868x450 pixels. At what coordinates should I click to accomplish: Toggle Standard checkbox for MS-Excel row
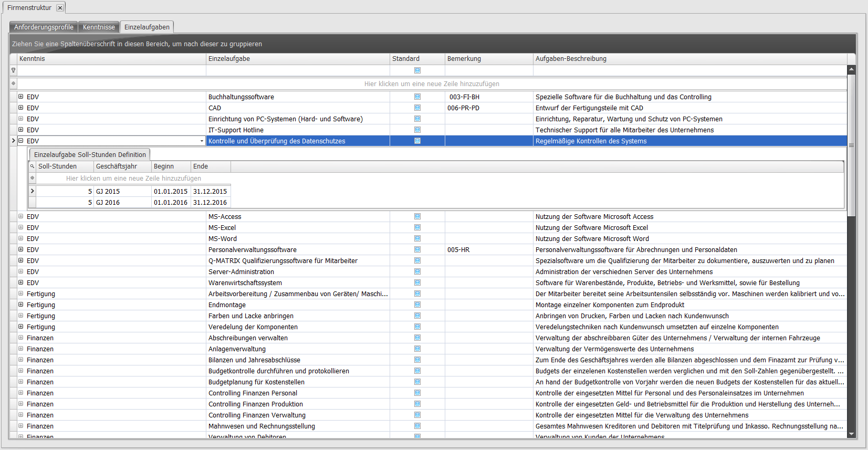click(417, 227)
